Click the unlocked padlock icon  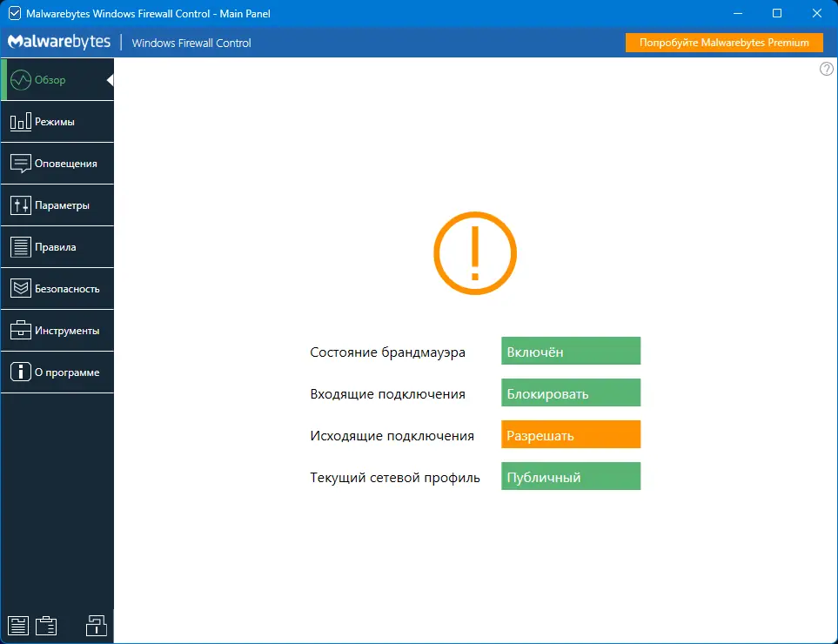[x=97, y=626]
